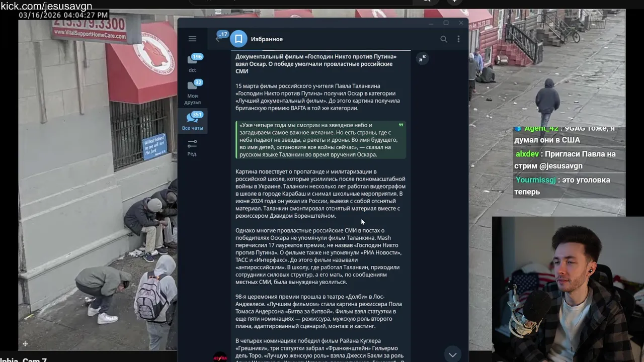
Task: Click the paragraph starting '98-я церемония премии'
Action: (319, 311)
